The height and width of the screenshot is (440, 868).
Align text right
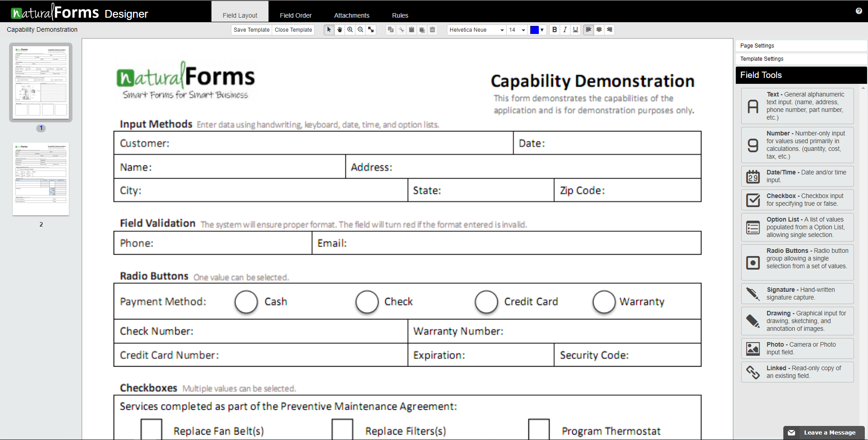[x=609, y=29]
